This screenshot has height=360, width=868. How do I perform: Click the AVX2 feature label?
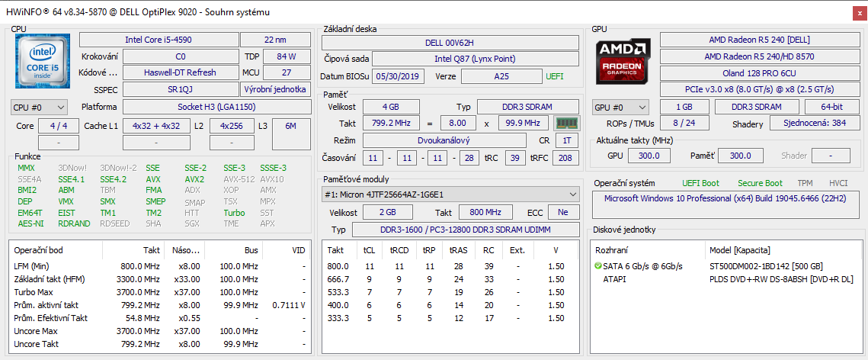(x=194, y=179)
